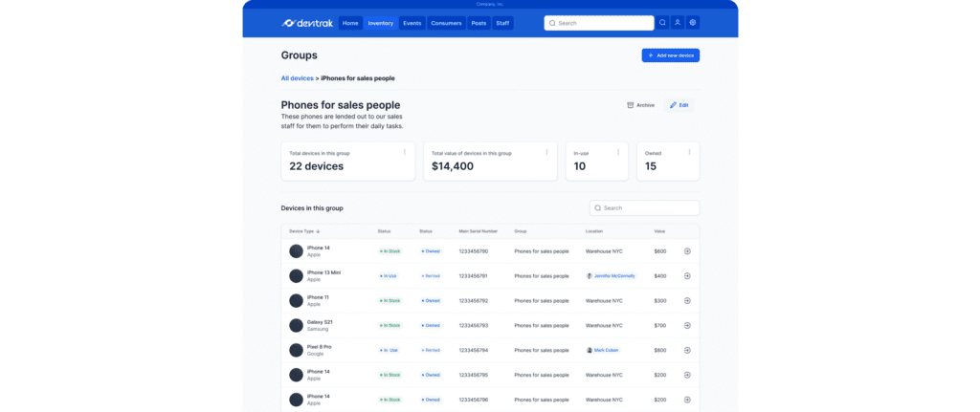
Task: Click the iPhone 13 Mini device avatar
Action: point(296,275)
